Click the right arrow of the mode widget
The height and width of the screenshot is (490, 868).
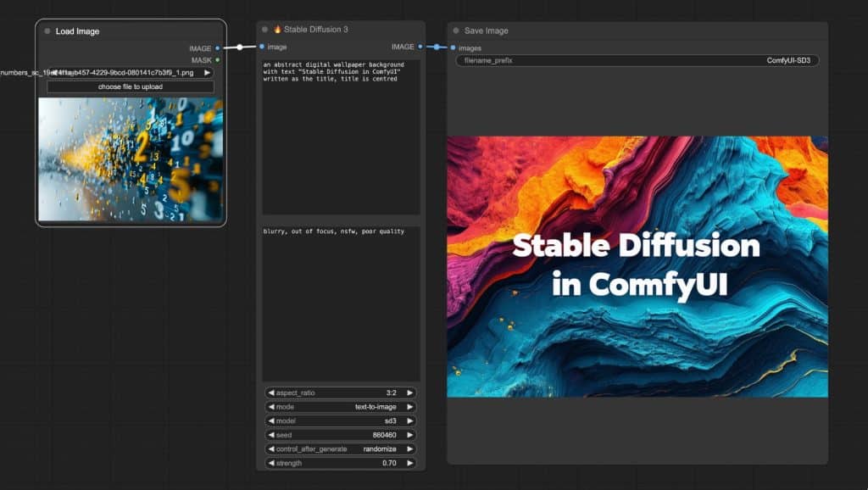[410, 406]
